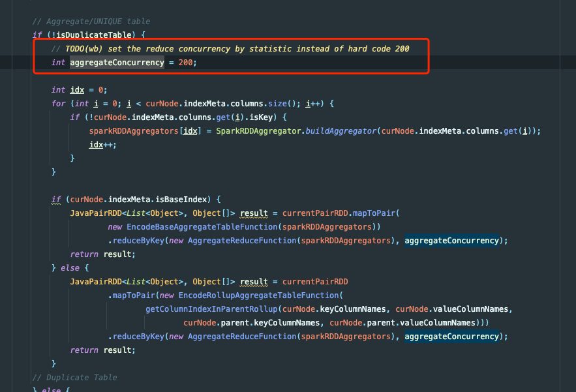
Task: Click the getColumnIndexInParentRollup method call
Action: coord(211,309)
